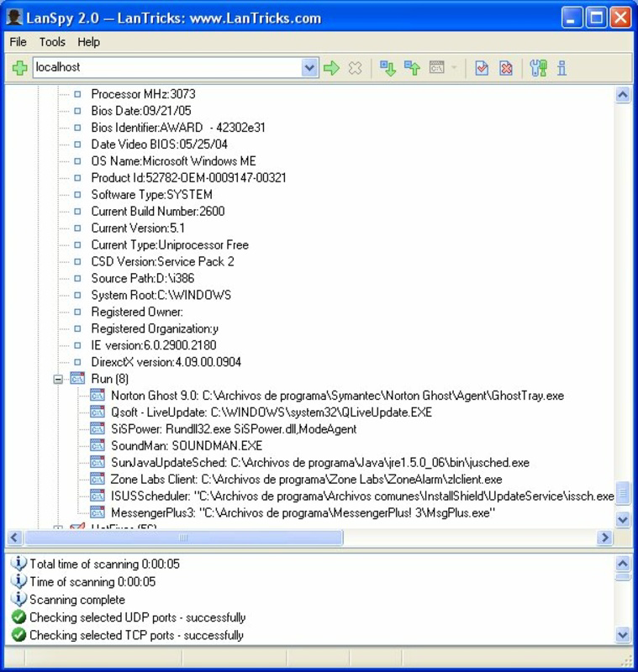Open the Help menu
Image resolution: width=638 pixels, height=672 pixels.
[x=88, y=42]
